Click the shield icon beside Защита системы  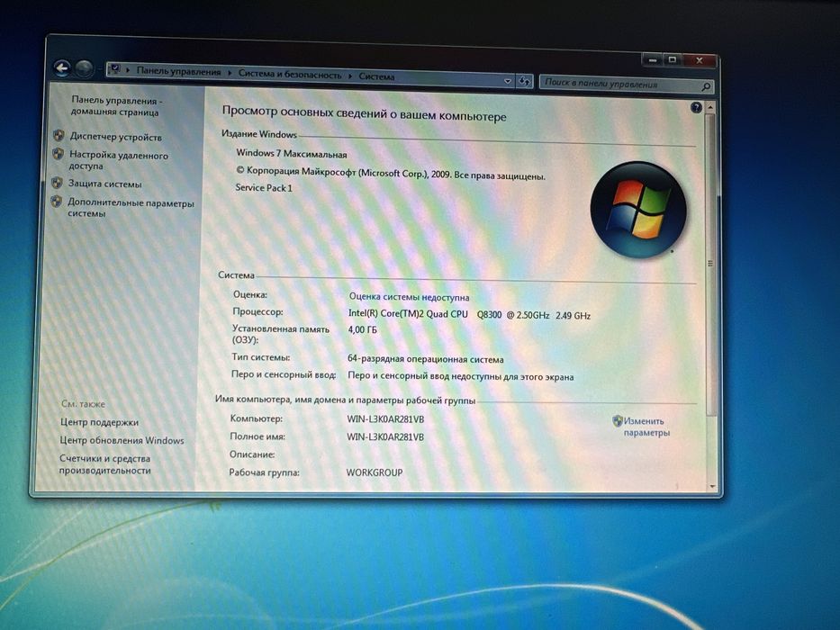pyautogui.click(x=57, y=183)
